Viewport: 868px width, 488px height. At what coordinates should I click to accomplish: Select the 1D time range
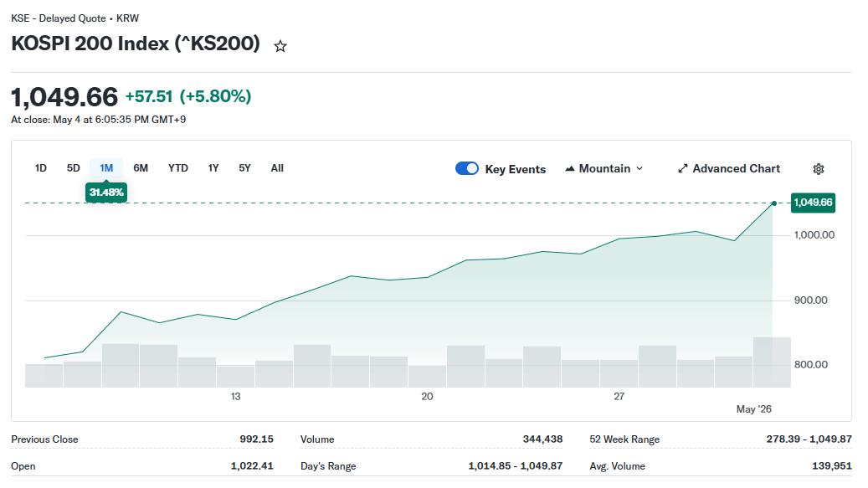click(x=40, y=167)
